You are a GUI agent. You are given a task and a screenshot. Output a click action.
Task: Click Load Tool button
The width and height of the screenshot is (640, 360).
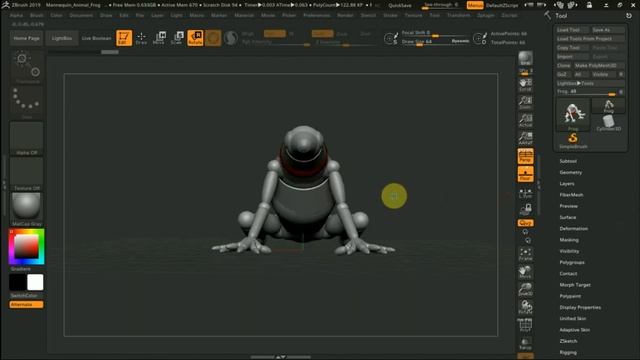click(572, 30)
